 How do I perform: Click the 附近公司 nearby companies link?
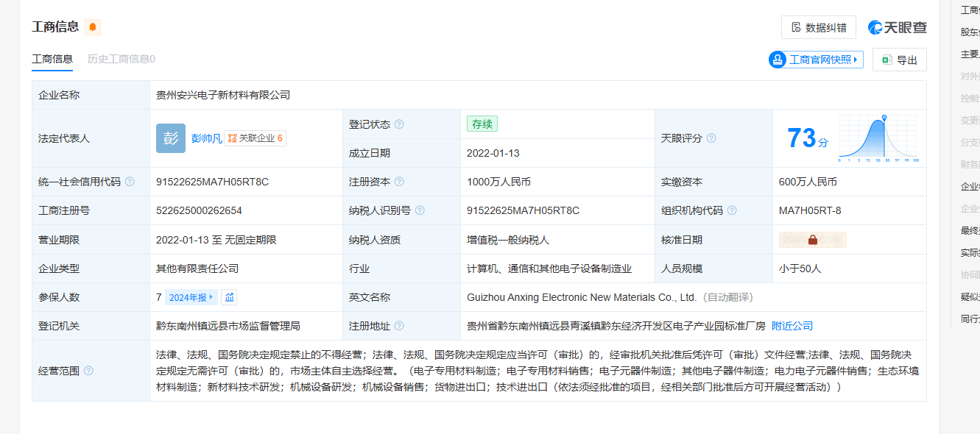[792, 326]
